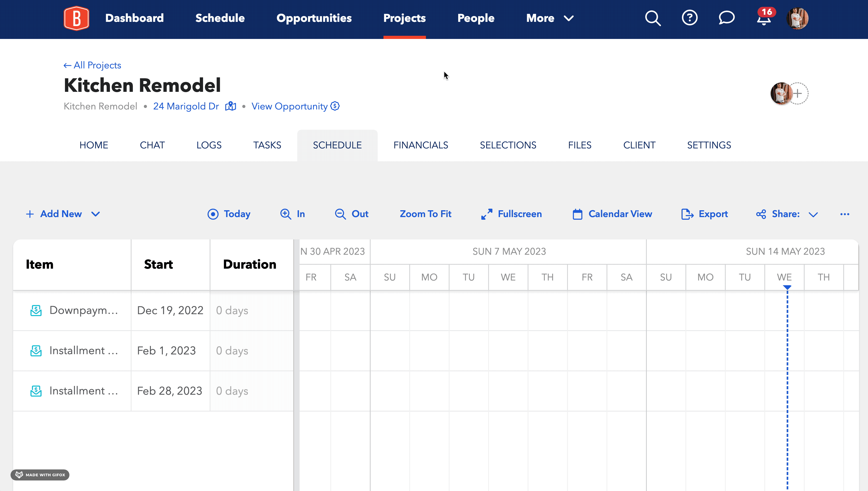
Task: View the 16 unread notifications bell
Action: click(764, 19)
